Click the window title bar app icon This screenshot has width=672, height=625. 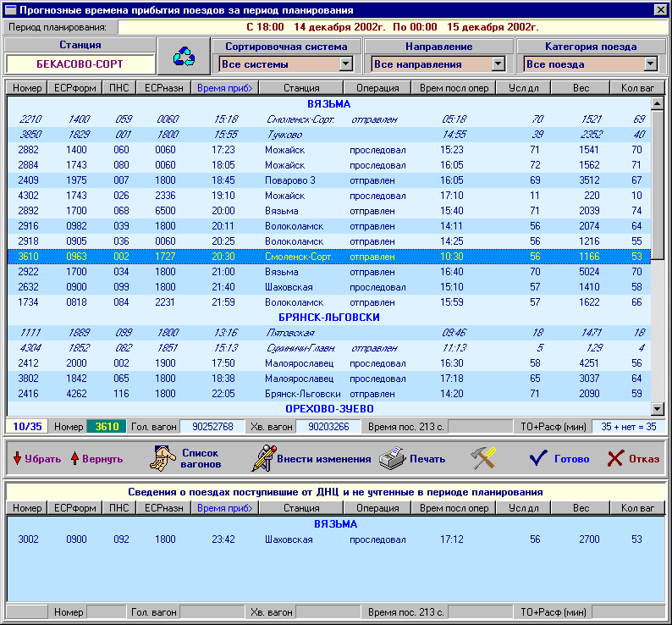tap(10, 10)
